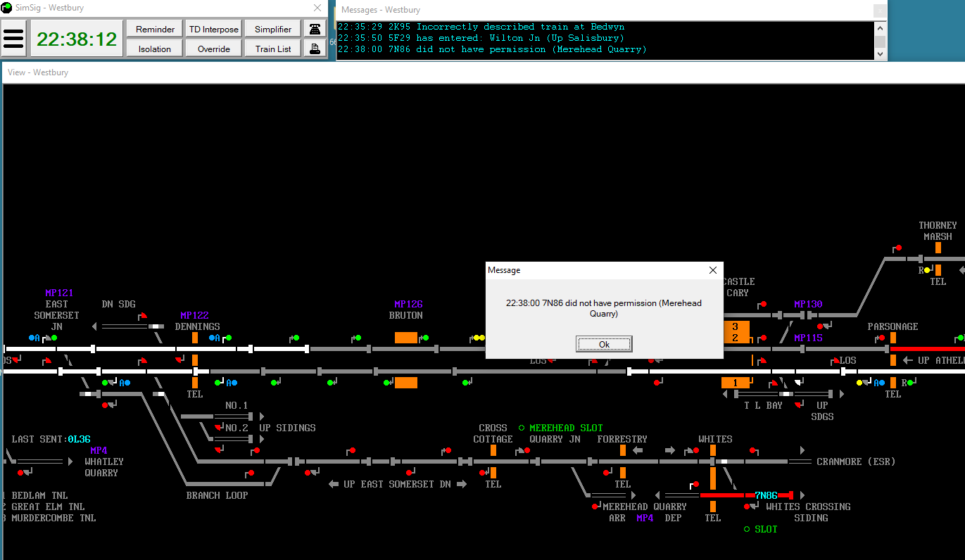Screen dimensions: 965x560
Task: Click the orange Bruton crossing box above the track
Action: 406,338
